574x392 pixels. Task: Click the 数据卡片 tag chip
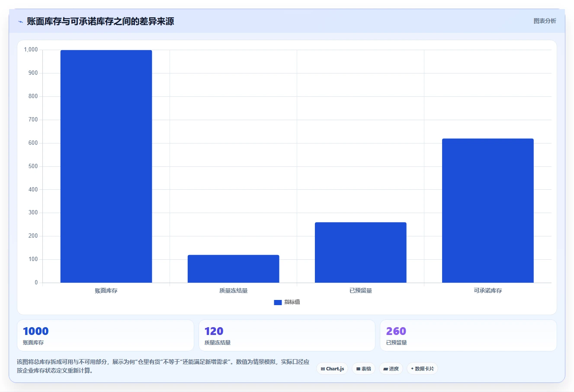tap(422, 369)
